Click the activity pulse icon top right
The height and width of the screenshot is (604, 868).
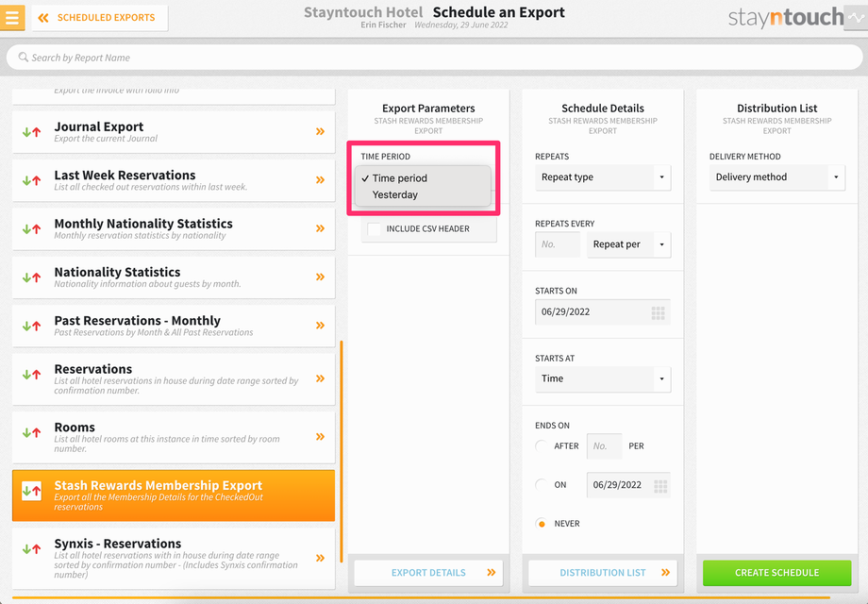coord(856,18)
